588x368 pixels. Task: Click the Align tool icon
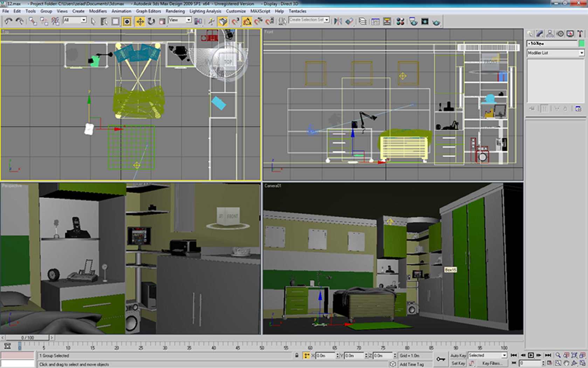pos(350,21)
